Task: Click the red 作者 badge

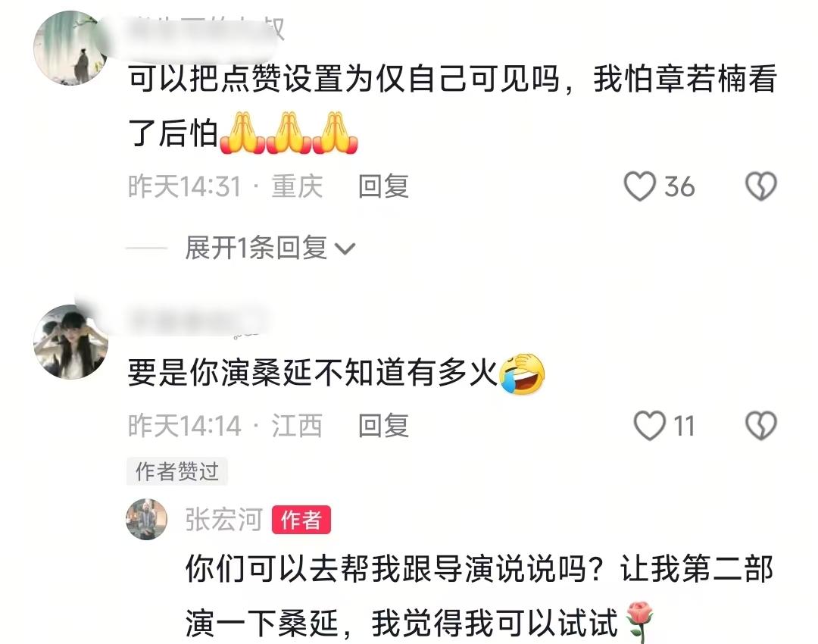Action: pos(301,520)
